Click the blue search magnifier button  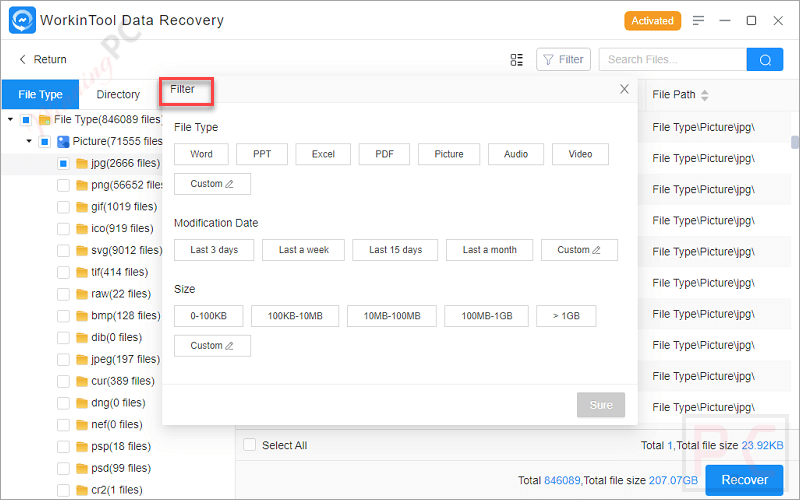(764, 60)
